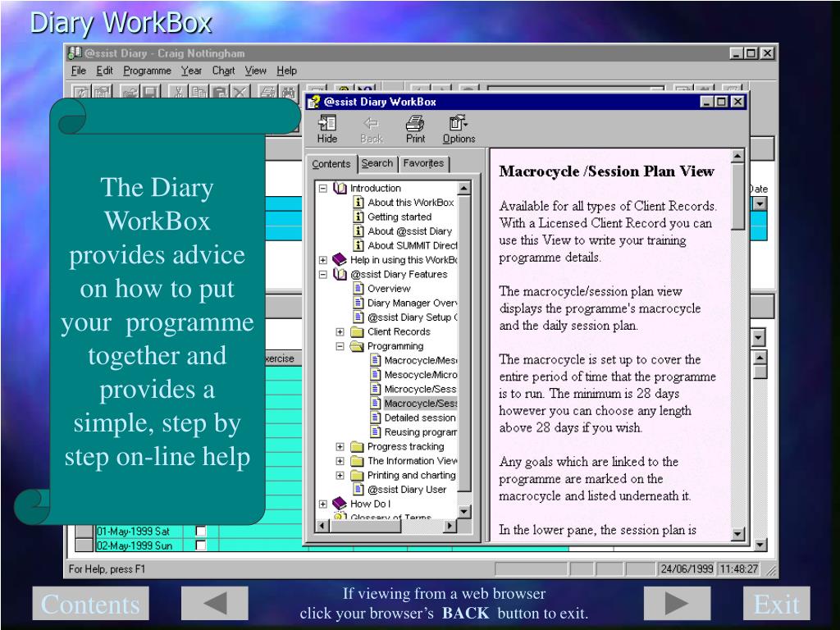
Task: Open the Programme menu
Action: tap(148, 71)
